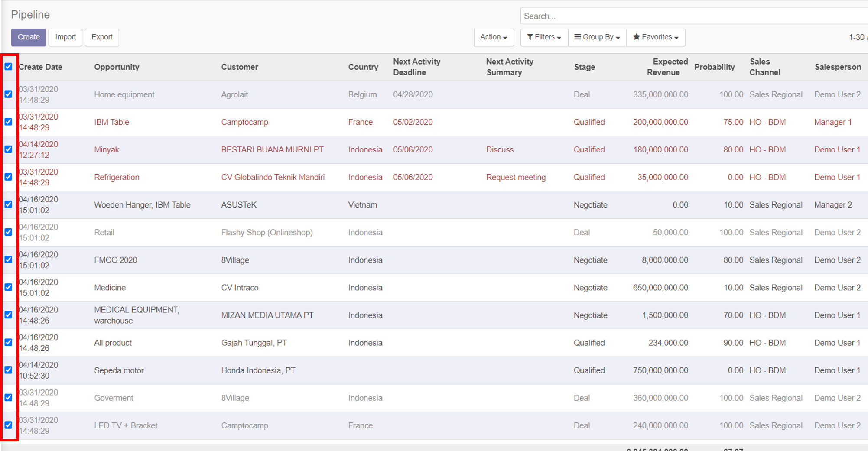Click the Pipeline breadcrumb title

coord(30,15)
